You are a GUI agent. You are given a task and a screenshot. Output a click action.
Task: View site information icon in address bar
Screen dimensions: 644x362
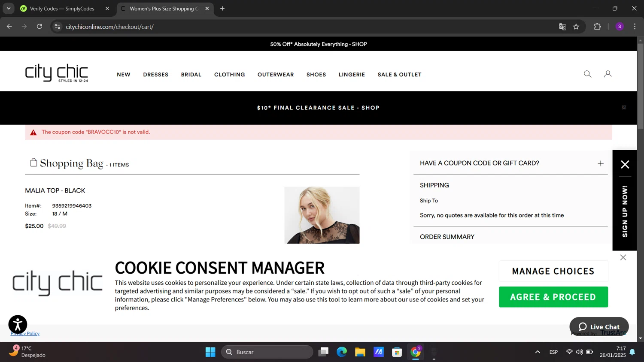(x=57, y=27)
